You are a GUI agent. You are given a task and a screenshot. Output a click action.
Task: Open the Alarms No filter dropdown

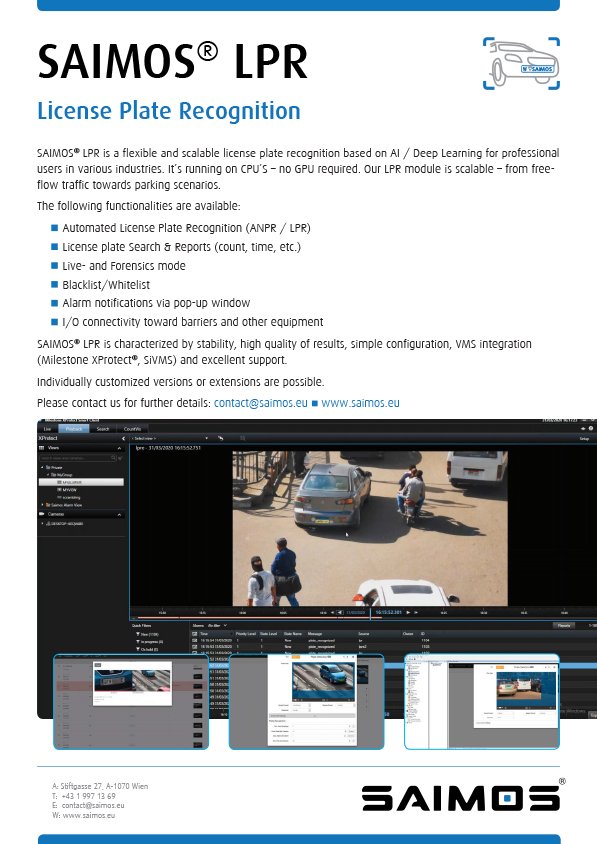pyautogui.click(x=217, y=625)
